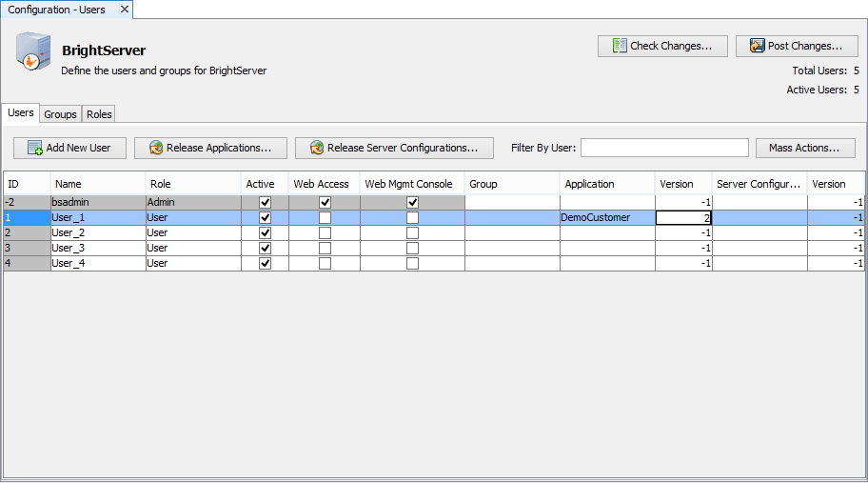Image resolution: width=868 pixels, height=483 pixels.
Task: Close the Configuration - Users tab
Action: [x=125, y=9]
